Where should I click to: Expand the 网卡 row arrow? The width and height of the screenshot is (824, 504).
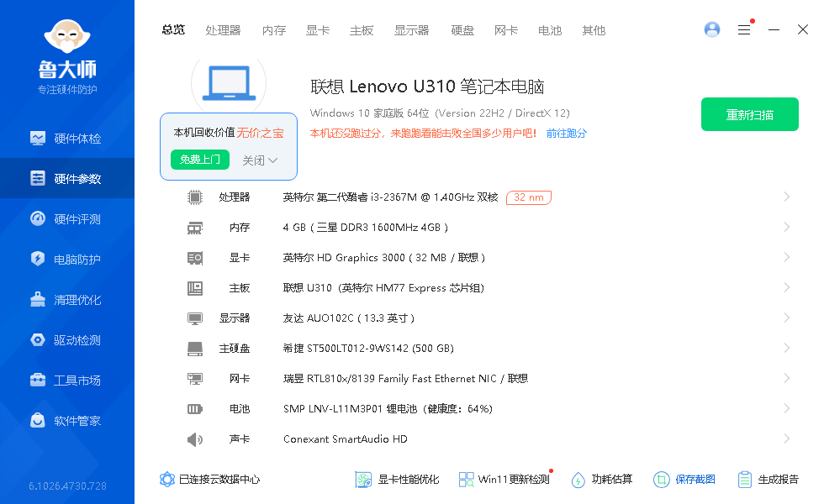tap(787, 378)
